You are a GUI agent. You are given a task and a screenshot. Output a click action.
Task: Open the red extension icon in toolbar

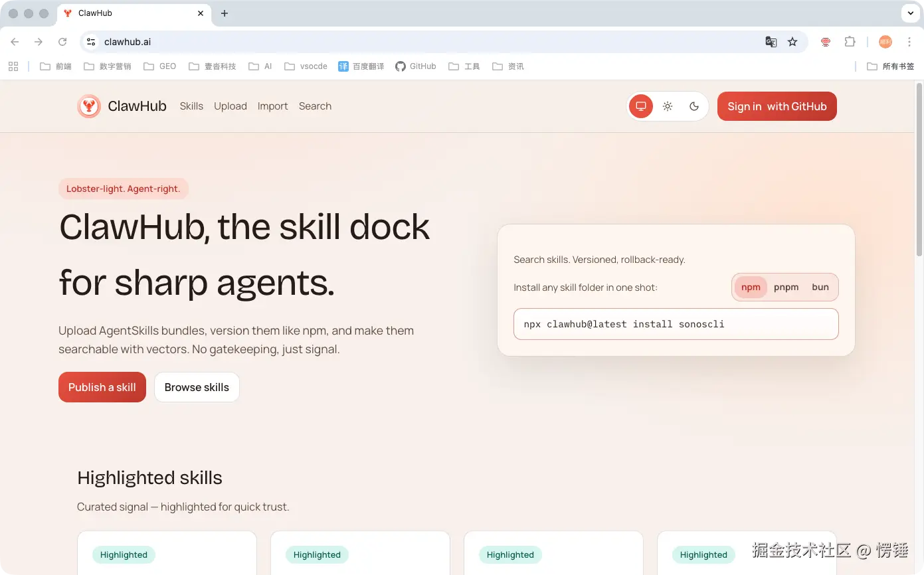point(826,42)
